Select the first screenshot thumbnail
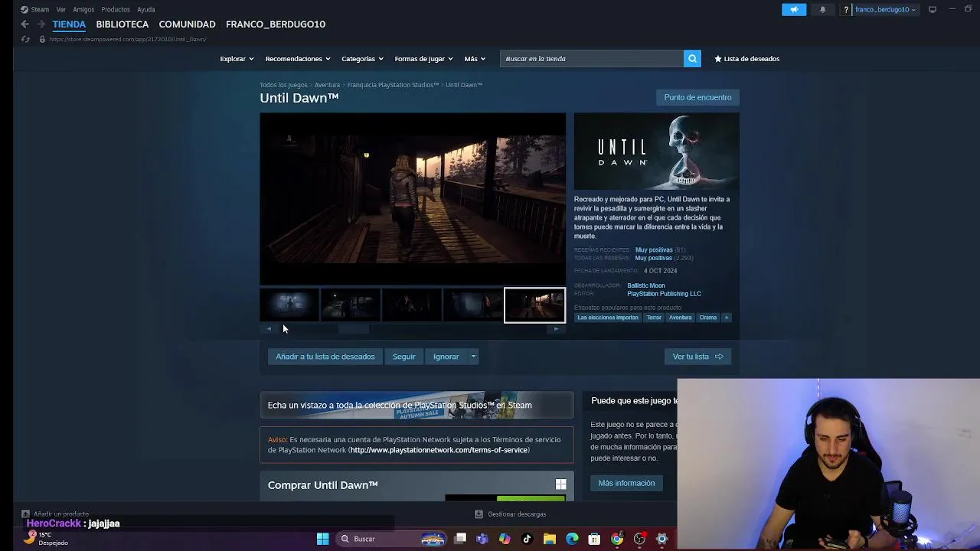 click(x=289, y=305)
